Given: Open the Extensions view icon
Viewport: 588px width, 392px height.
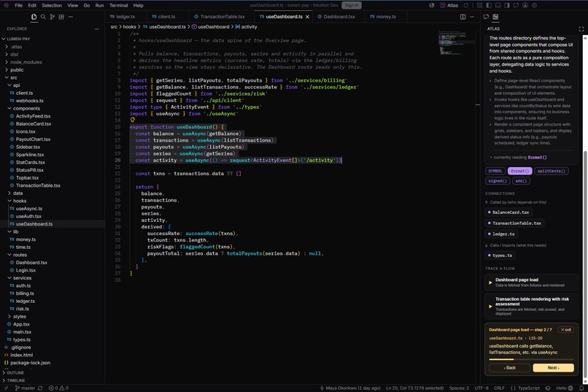Looking at the screenshot, I should pos(61,17).
